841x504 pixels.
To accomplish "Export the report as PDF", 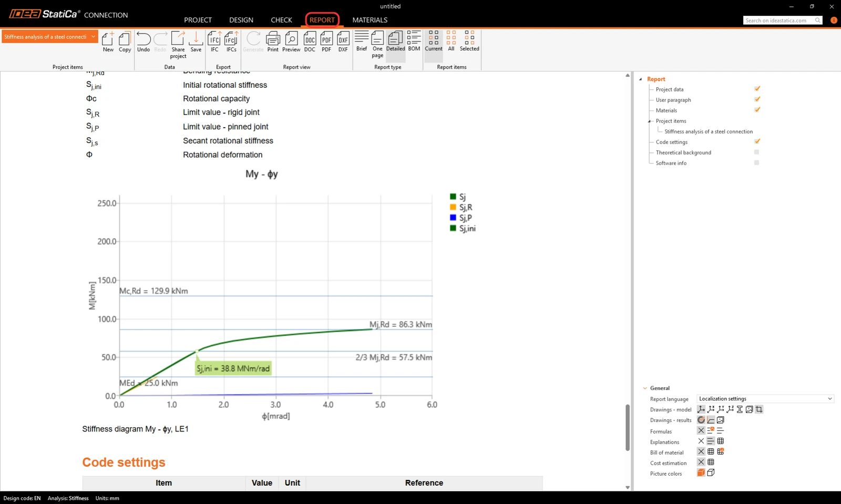I will point(326,42).
